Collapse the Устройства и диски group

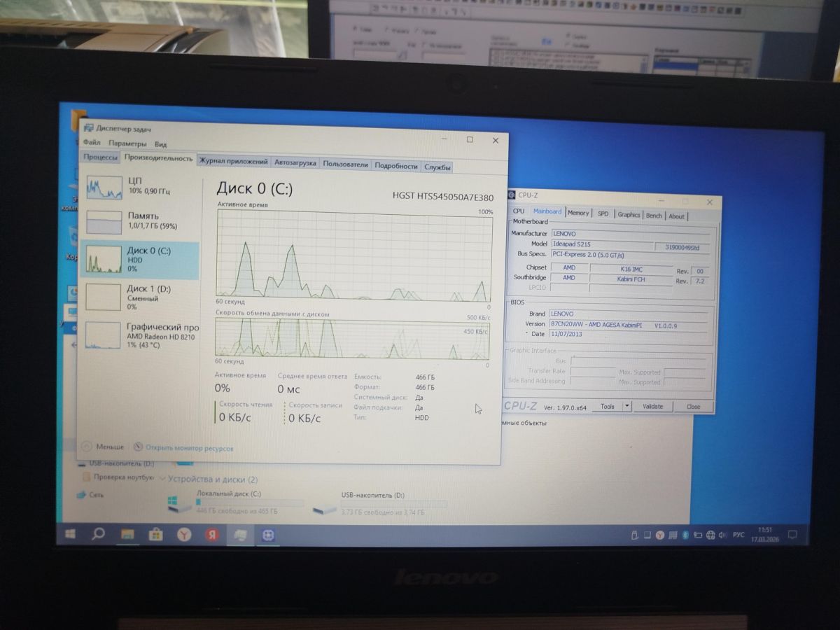point(162,479)
